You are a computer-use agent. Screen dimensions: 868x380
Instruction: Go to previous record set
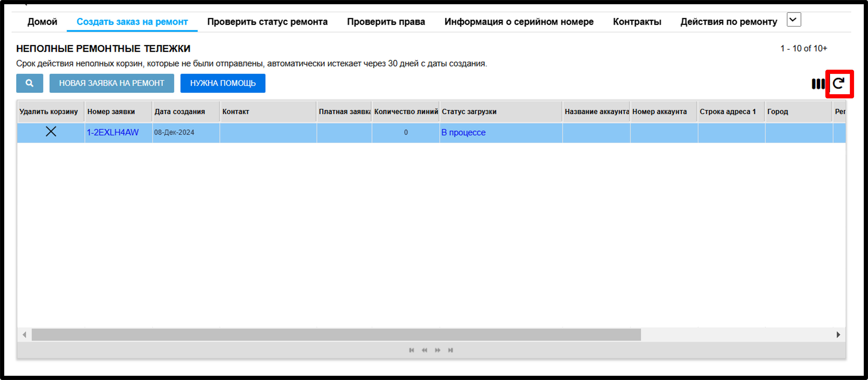(425, 350)
